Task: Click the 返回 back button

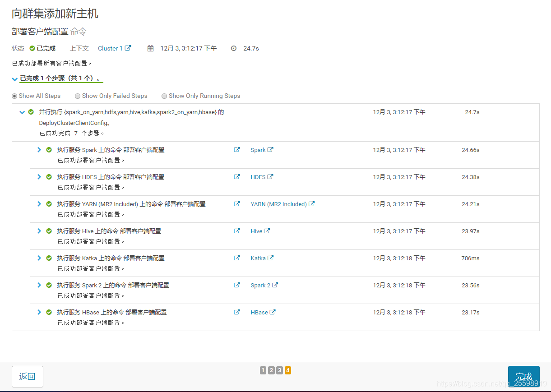Action: tap(28, 377)
